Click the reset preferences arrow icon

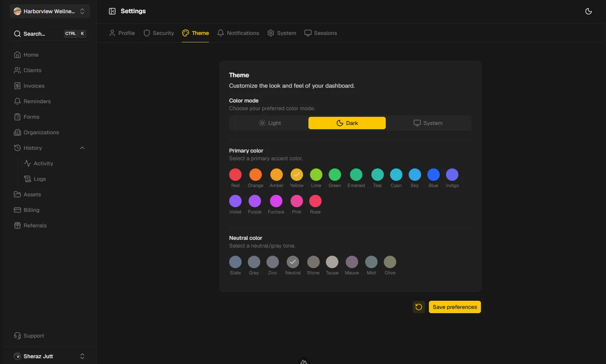point(419,307)
